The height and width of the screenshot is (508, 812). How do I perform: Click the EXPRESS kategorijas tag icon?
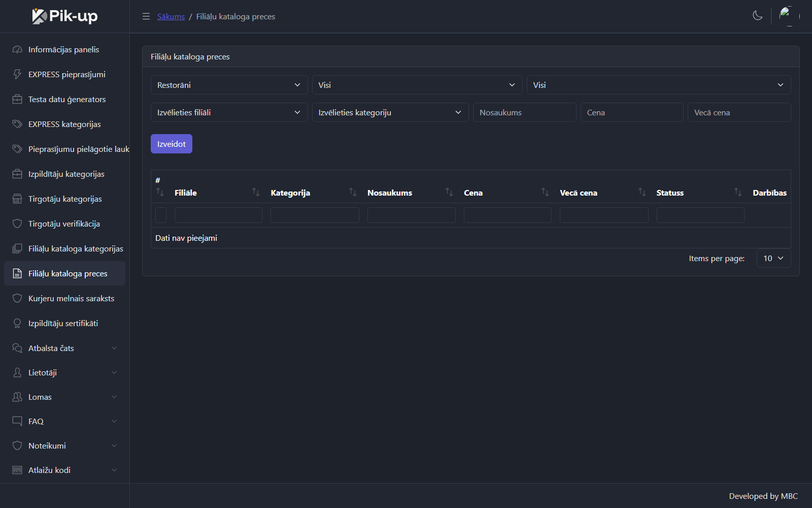click(x=17, y=124)
